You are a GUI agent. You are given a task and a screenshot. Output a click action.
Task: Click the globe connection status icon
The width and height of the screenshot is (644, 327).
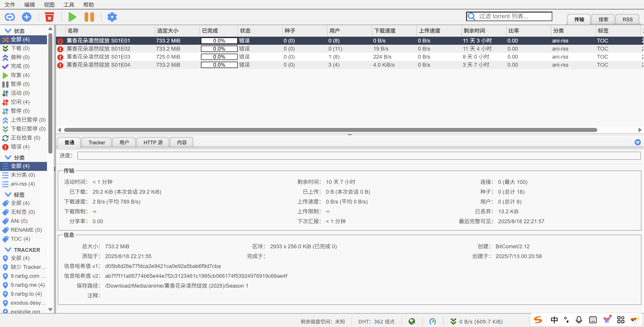[412, 321]
